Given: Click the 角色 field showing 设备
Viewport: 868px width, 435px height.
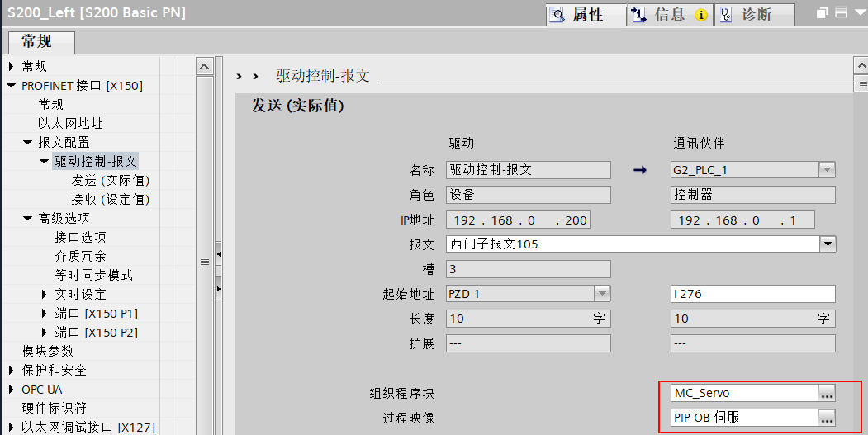Looking at the screenshot, I should point(528,195).
